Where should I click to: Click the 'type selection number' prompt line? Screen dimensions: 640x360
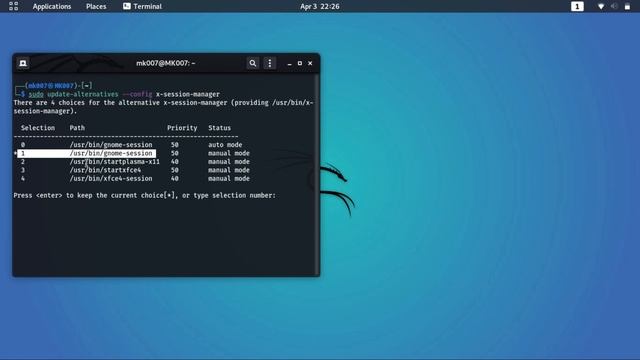click(x=144, y=196)
